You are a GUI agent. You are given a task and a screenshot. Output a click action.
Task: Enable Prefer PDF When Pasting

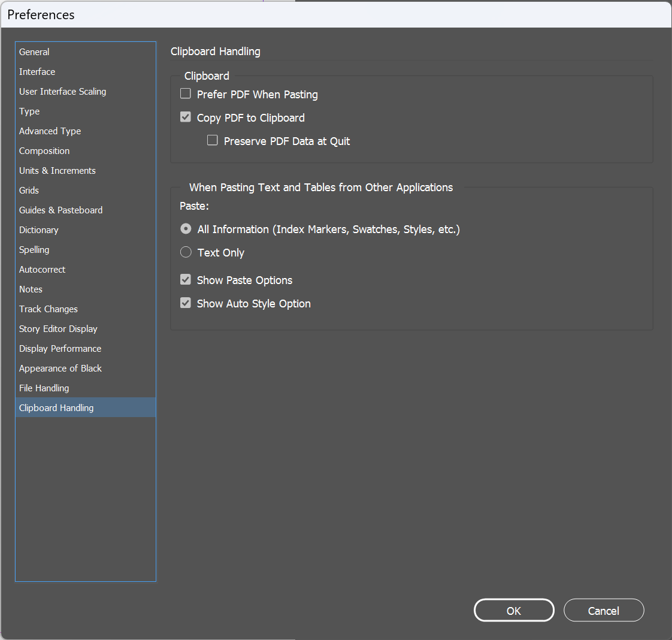click(x=185, y=93)
